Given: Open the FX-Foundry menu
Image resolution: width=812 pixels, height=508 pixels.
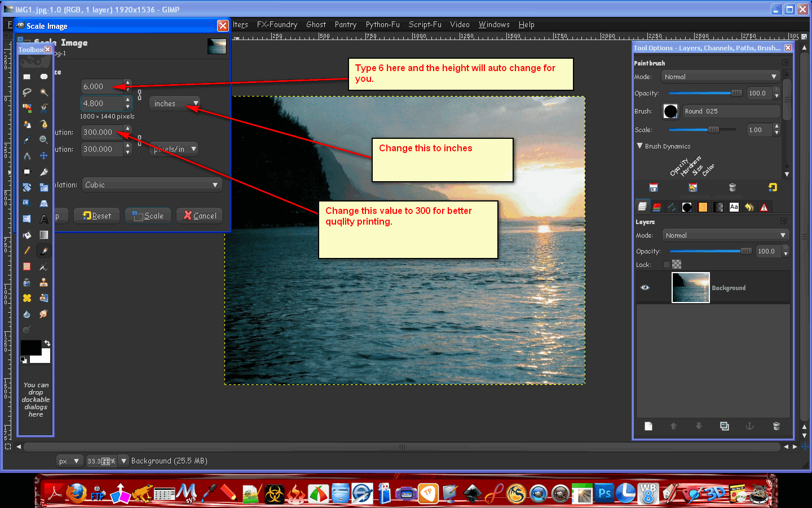Looking at the screenshot, I should 277,24.
